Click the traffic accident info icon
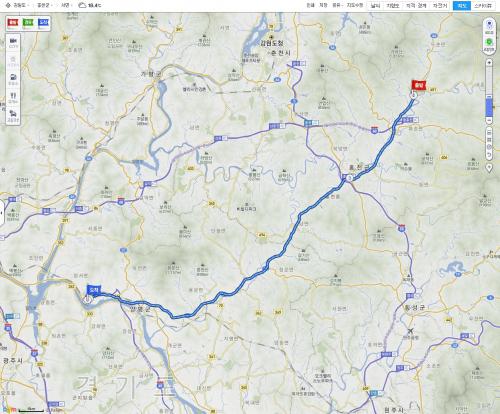Viewport: 500px width, 414px height. (x=13, y=116)
